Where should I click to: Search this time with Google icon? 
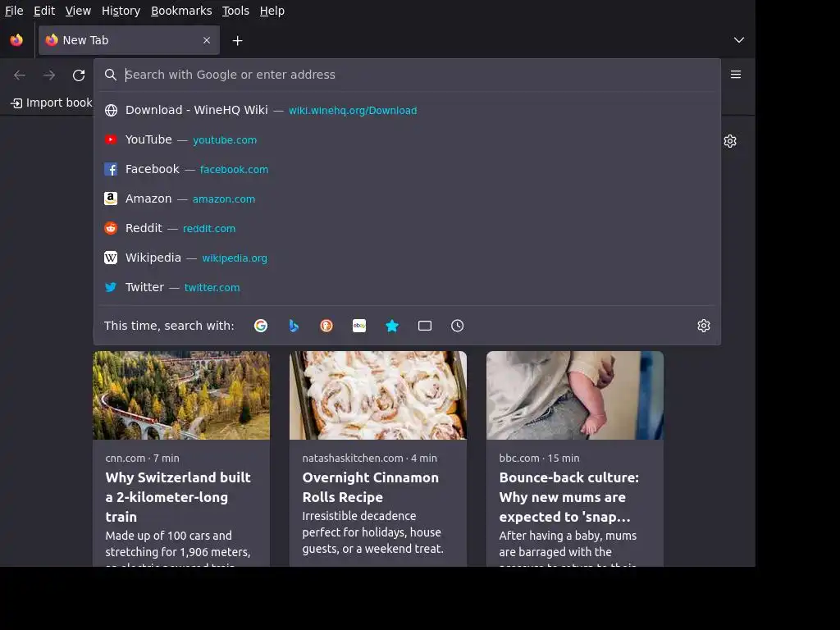coord(261,326)
